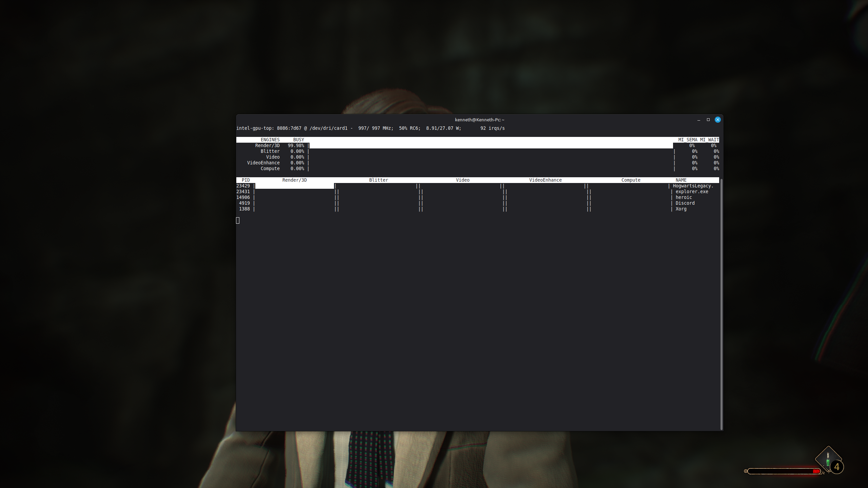Minimize the terminal window
The image size is (868, 488).
click(698, 120)
